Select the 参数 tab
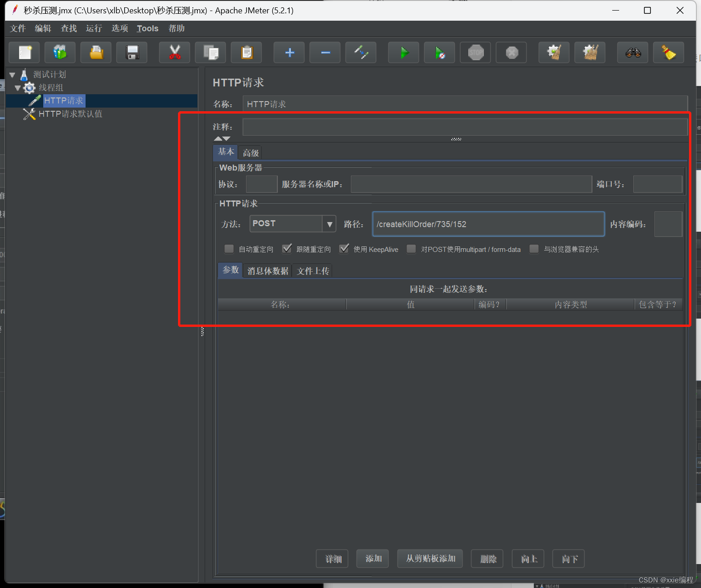The height and width of the screenshot is (588, 701). [x=230, y=270]
